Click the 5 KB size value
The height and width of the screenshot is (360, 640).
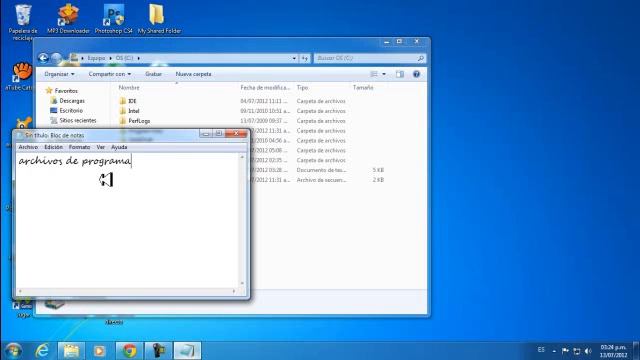[x=378, y=170]
